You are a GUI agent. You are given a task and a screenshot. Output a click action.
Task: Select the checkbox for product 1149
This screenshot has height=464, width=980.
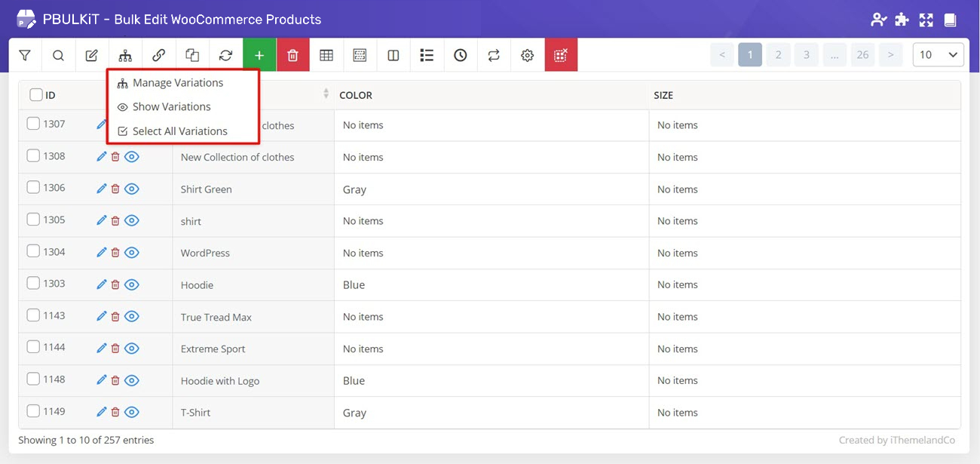tap(33, 411)
